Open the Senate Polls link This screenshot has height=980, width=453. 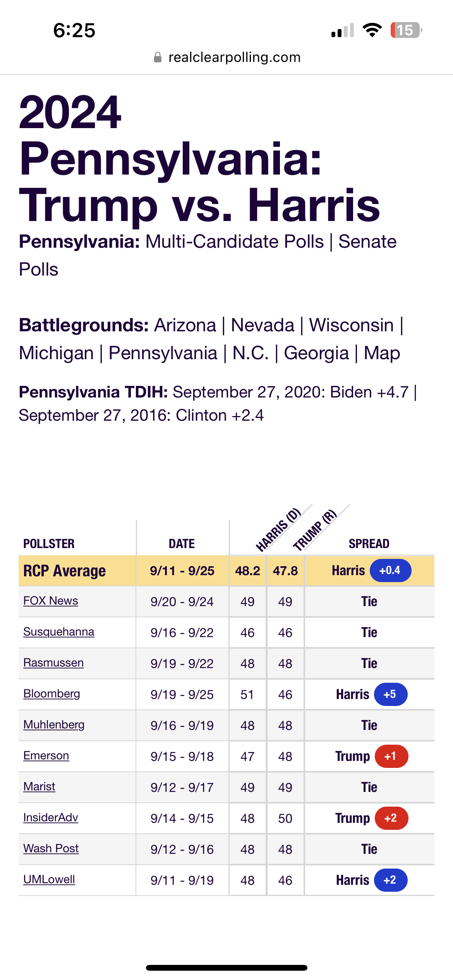tap(208, 255)
